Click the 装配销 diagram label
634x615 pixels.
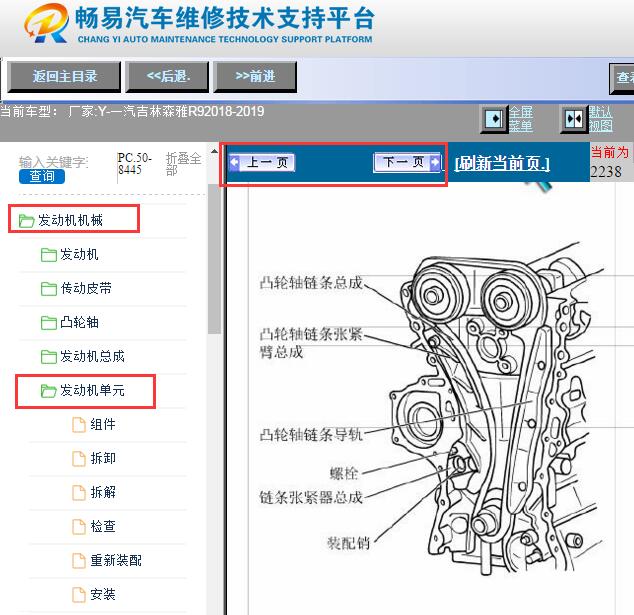point(349,543)
